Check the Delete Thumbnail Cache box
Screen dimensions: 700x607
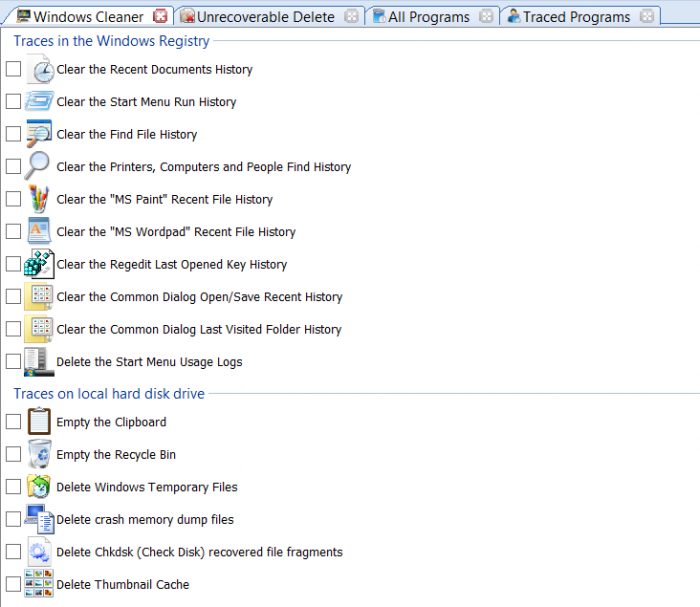[x=13, y=584]
